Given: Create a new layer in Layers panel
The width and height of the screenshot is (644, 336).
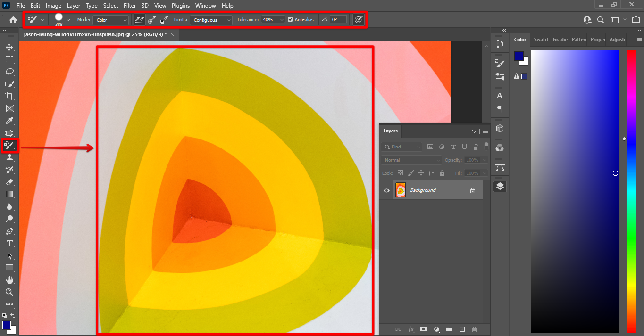Looking at the screenshot, I should [462, 329].
